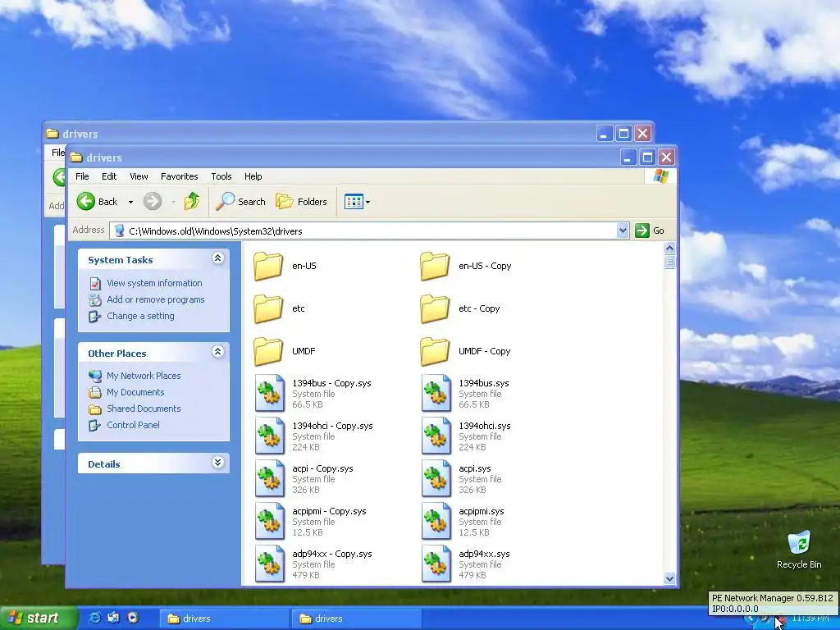Image resolution: width=840 pixels, height=630 pixels.
Task: Open Recycle Bin on the desktop
Action: tap(799, 549)
